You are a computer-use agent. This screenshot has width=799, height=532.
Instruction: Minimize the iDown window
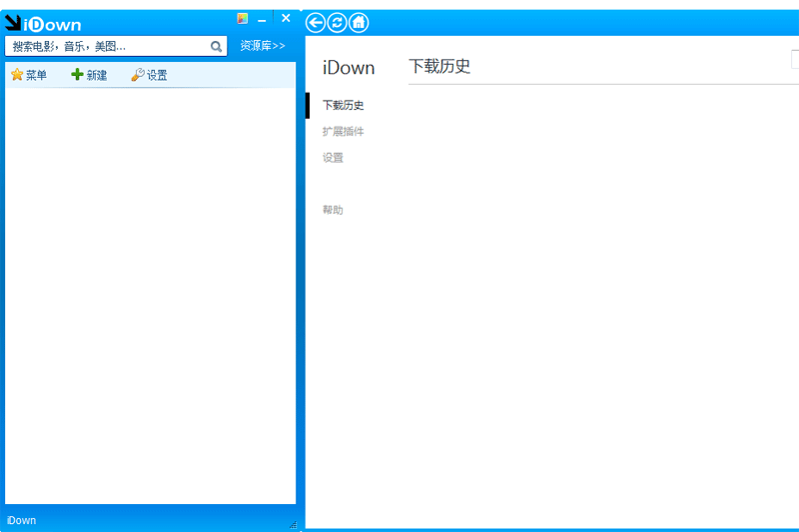tap(262, 20)
